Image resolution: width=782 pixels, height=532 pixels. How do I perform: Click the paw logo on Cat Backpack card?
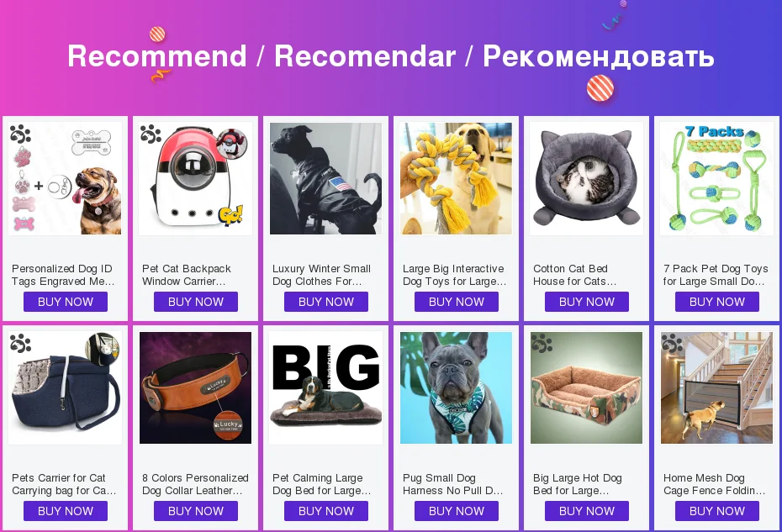point(151,134)
